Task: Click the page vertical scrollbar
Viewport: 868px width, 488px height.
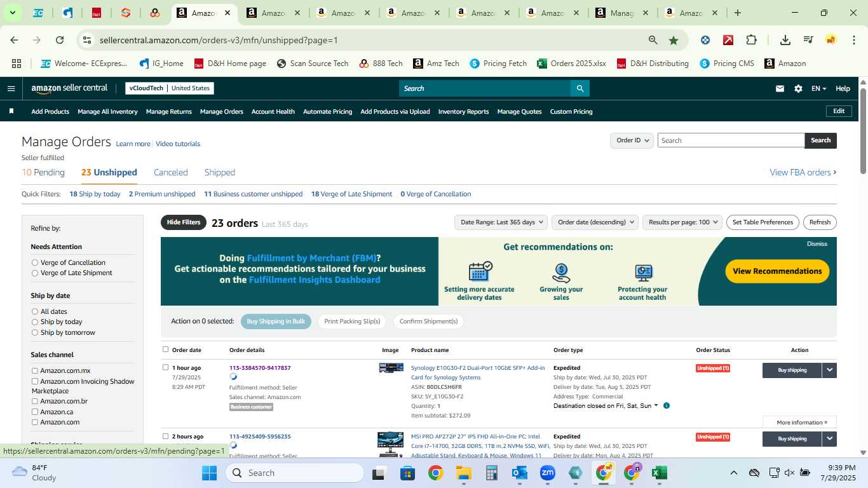Action: pyautogui.click(x=864, y=130)
